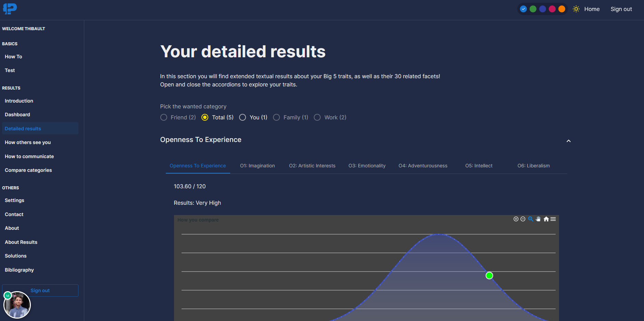Open the O2: Artistic Interests tab
The width and height of the screenshot is (644, 321).
(x=312, y=166)
